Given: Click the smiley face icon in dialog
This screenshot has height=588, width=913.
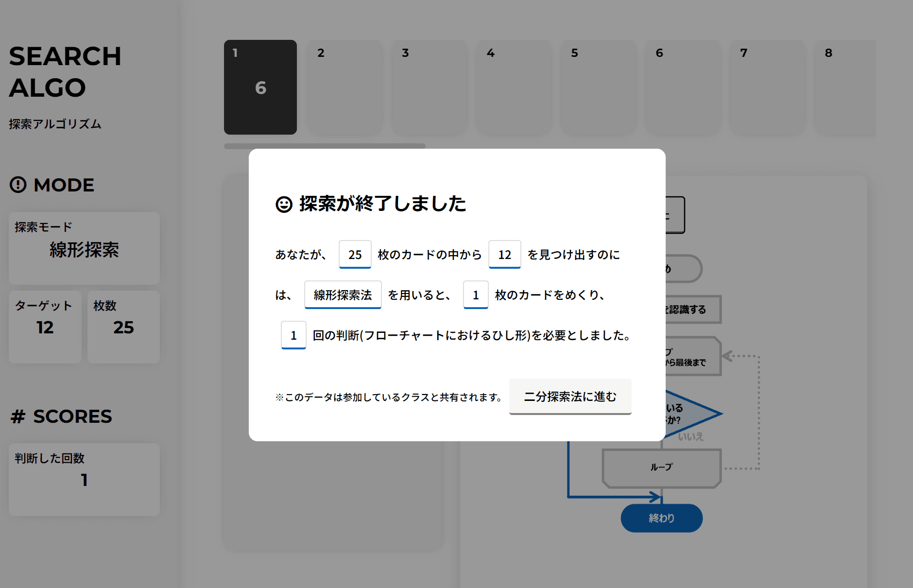Looking at the screenshot, I should click(x=284, y=205).
